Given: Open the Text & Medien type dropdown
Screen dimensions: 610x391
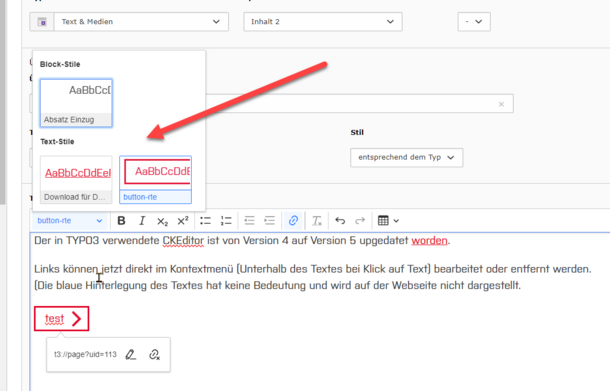Looking at the screenshot, I should click(129, 22).
